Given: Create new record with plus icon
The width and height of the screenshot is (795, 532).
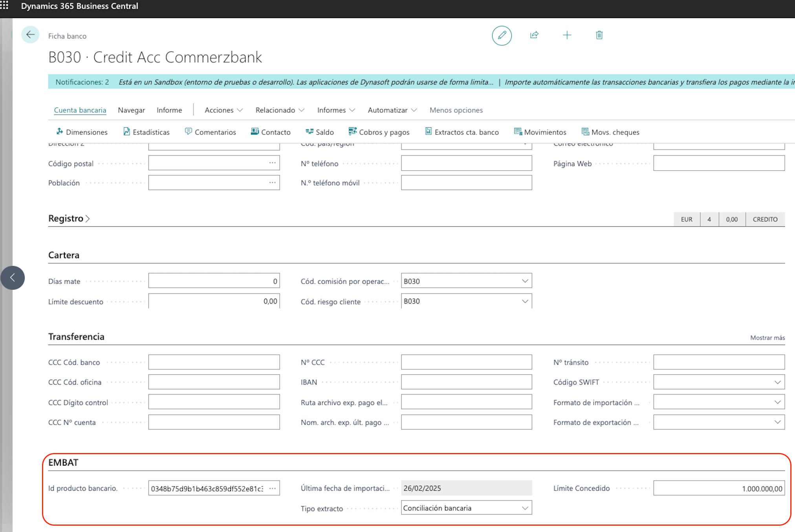Looking at the screenshot, I should coord(567,35).
